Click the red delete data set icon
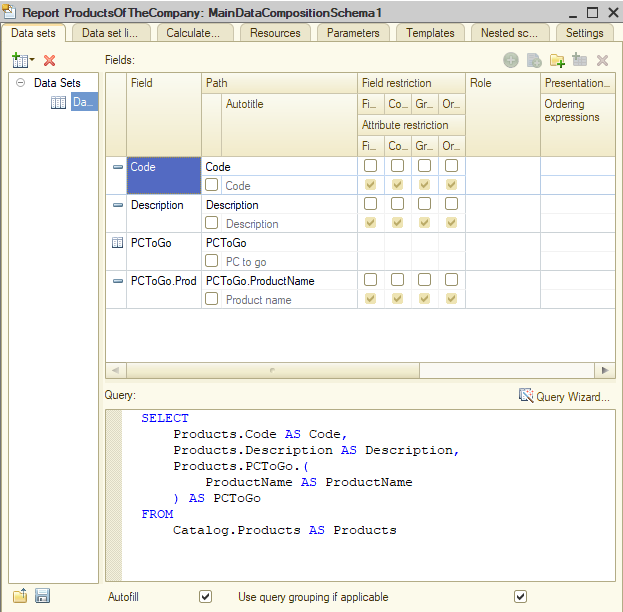 point(49,61)
